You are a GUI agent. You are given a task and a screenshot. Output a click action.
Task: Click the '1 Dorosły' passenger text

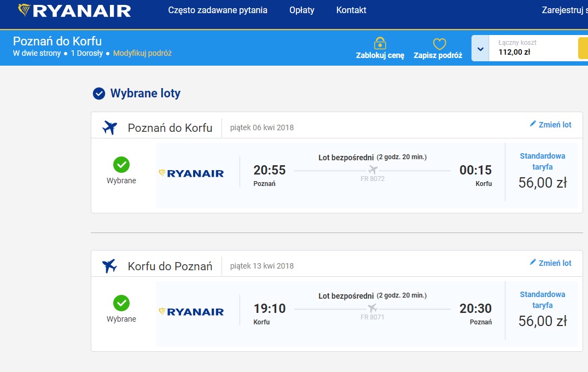pos(86,53)
